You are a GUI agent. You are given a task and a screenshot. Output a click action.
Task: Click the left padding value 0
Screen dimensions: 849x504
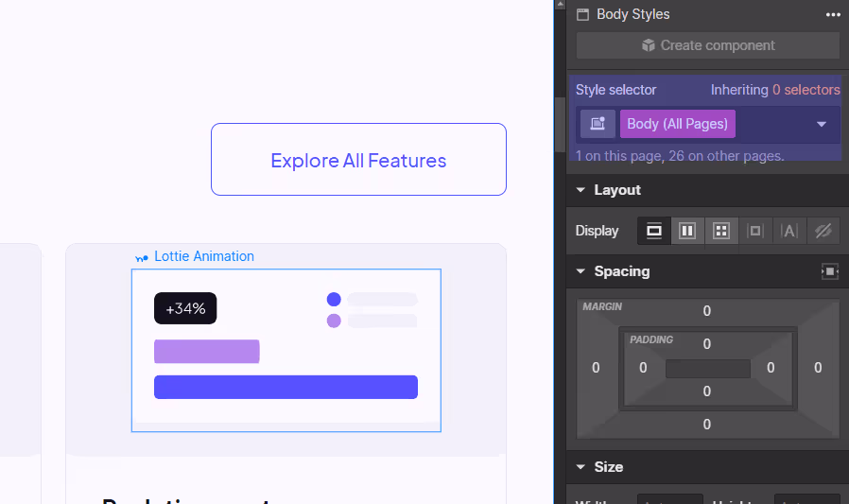point(643,368)
